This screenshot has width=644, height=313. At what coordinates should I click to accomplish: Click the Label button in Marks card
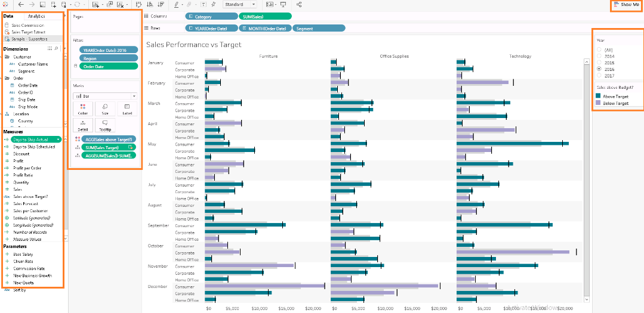click(127, 109)
